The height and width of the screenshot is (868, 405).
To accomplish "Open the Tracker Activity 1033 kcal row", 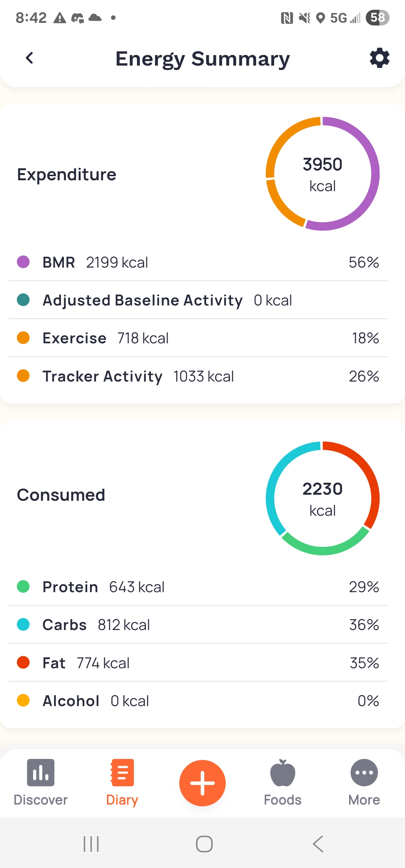I will coord(198,376).
